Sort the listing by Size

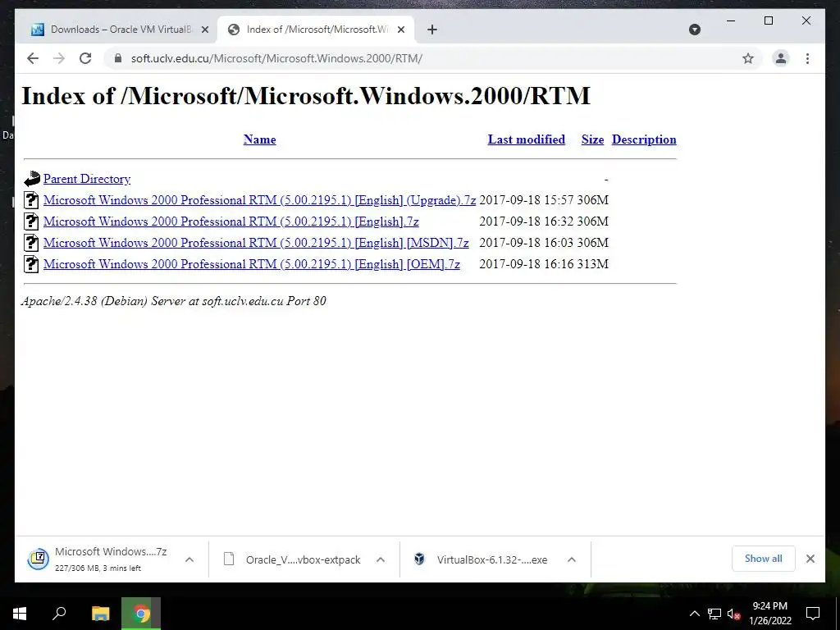[592, 139]
